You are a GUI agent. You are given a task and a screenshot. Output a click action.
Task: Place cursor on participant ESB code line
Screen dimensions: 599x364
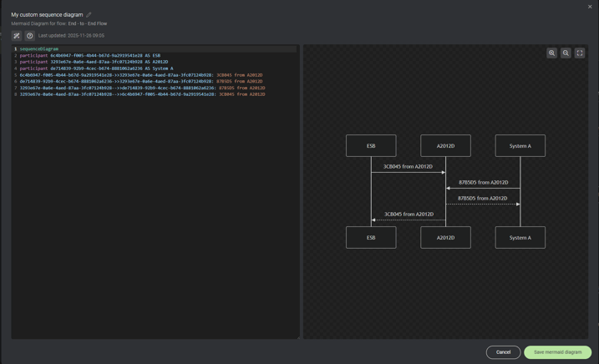point(90,56)
